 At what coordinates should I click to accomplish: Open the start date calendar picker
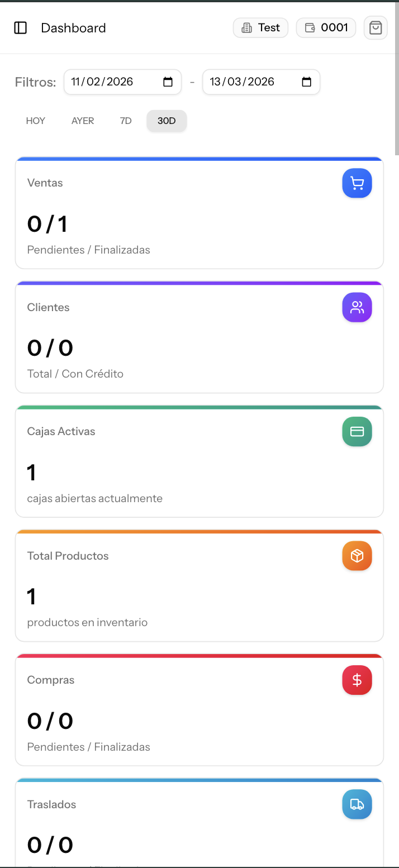(x=168, y=82)
